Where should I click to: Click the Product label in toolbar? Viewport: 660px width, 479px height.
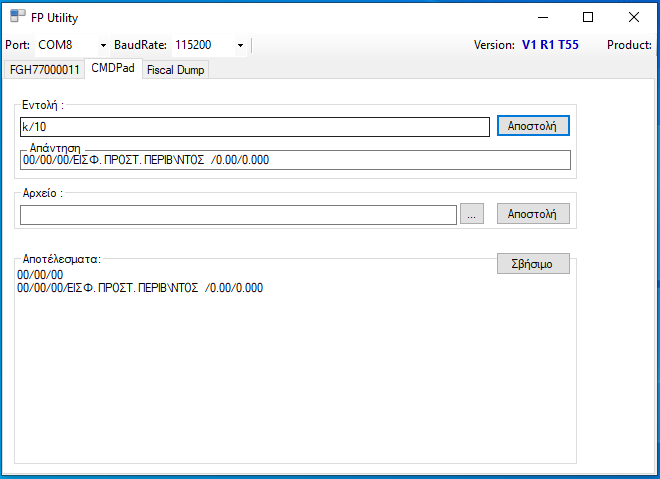(629, 45)
